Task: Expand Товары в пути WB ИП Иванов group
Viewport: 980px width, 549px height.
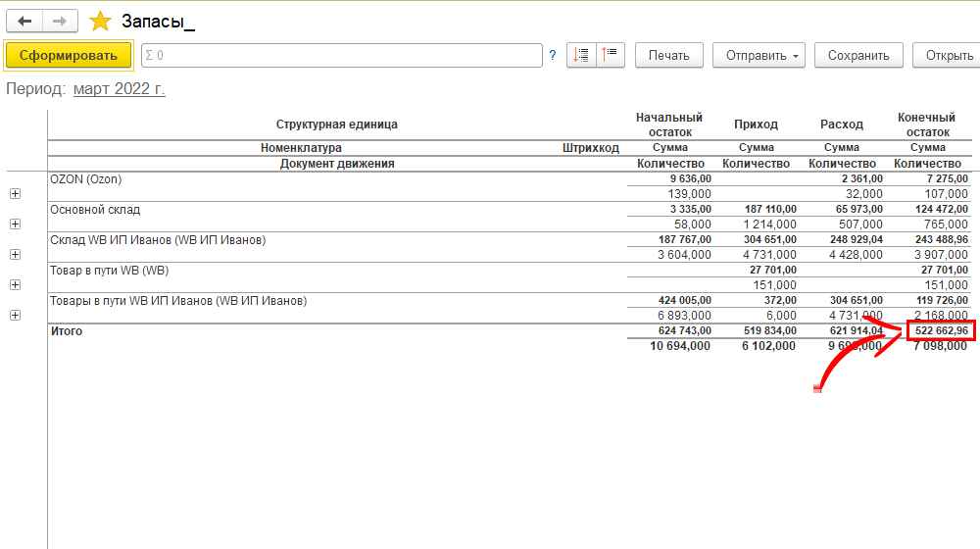Action: (15, 316)
